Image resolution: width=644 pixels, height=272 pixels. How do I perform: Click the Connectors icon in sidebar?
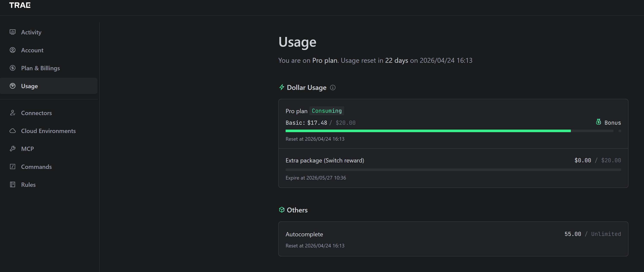[13, 113]
